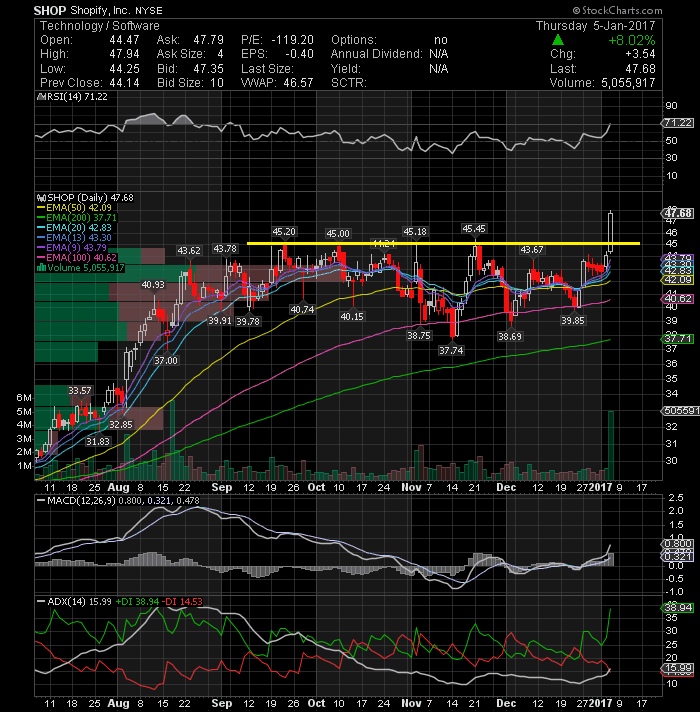Click the Technology / Software sector label
This screenshot has width=700, height=712.
100,25
